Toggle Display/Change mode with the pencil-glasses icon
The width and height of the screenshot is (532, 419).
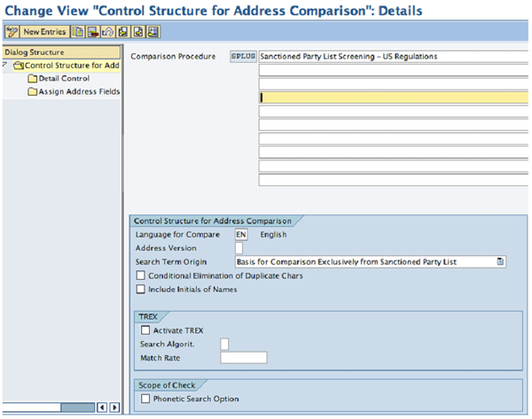12,32
